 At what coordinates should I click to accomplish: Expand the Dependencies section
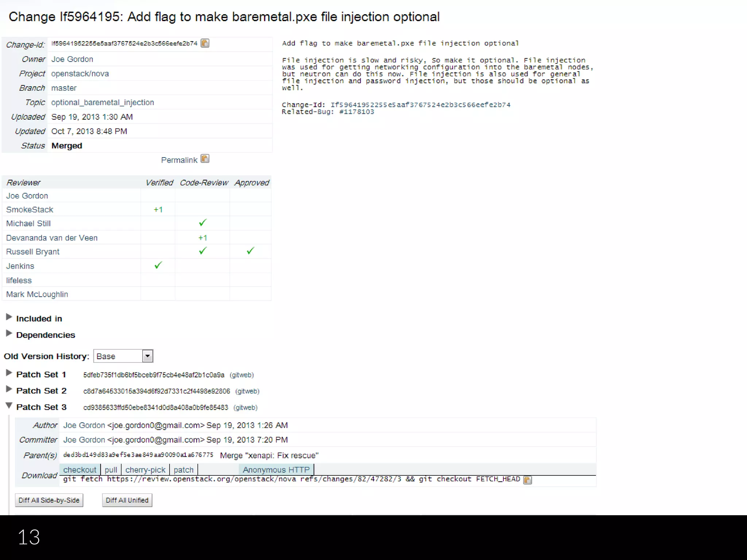[x=9, y=334]
